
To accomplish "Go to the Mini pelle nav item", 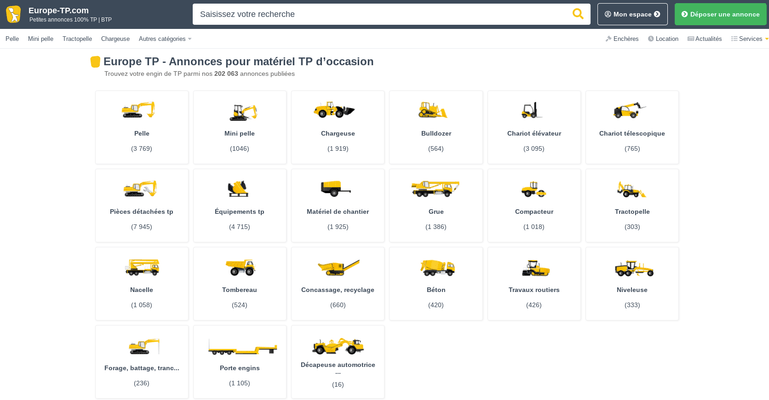I will 41,39.
